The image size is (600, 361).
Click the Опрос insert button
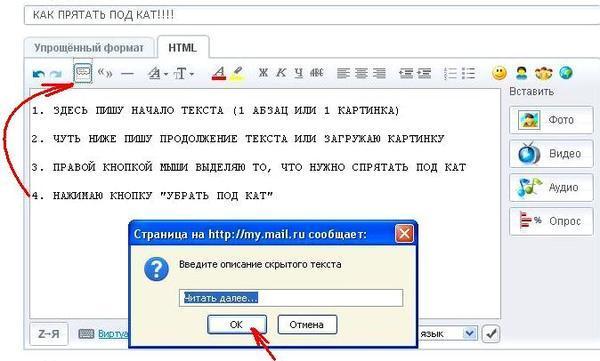(x=551, y=221)
